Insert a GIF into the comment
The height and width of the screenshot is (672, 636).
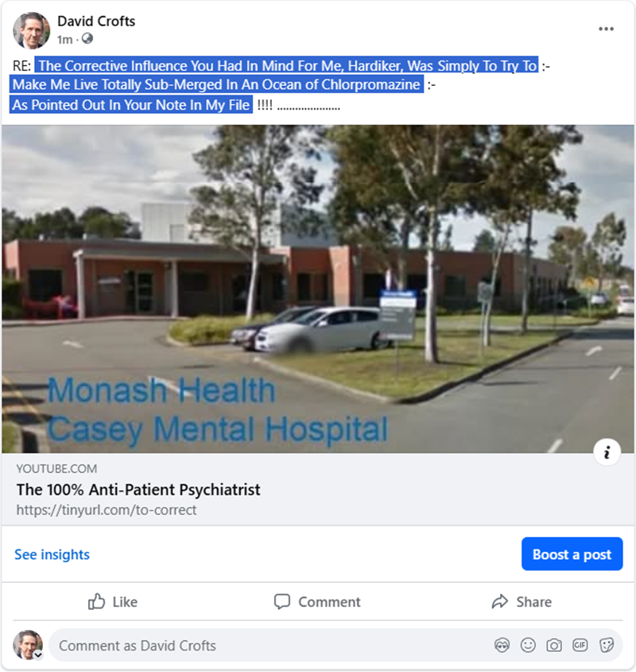pyautogui.click(x=580, y=645)
